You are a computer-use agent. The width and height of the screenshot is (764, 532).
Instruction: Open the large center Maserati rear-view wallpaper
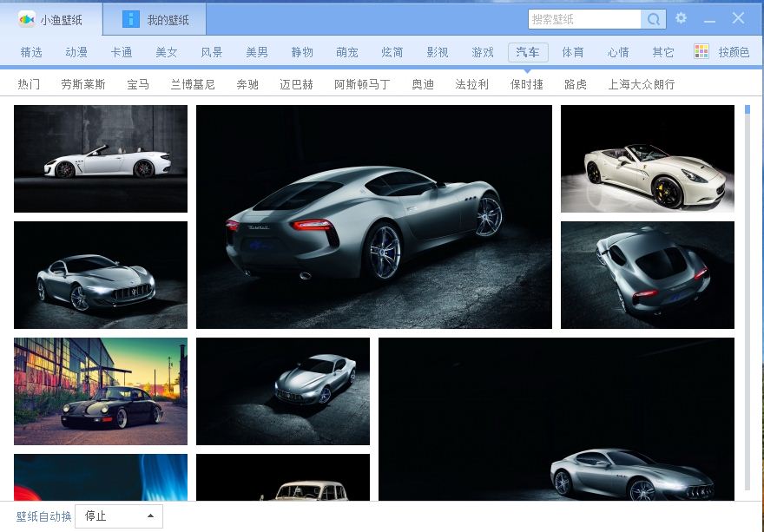click(x=374, y=217)
